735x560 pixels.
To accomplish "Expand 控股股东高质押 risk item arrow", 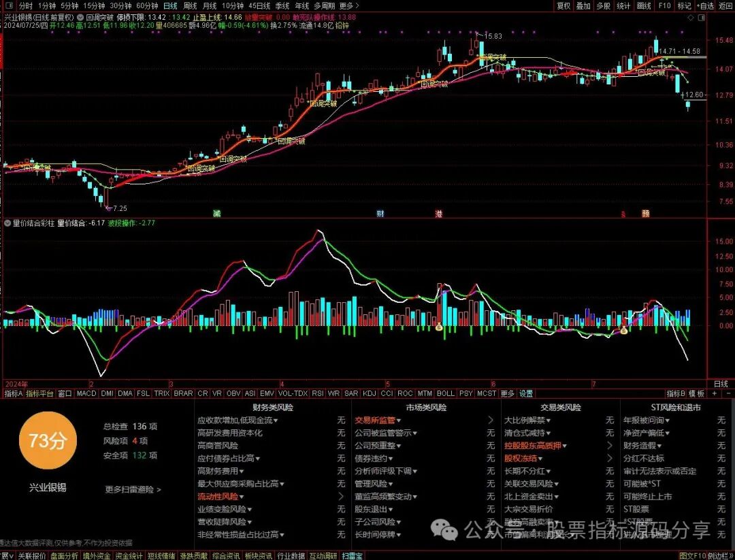I will 609,446.
